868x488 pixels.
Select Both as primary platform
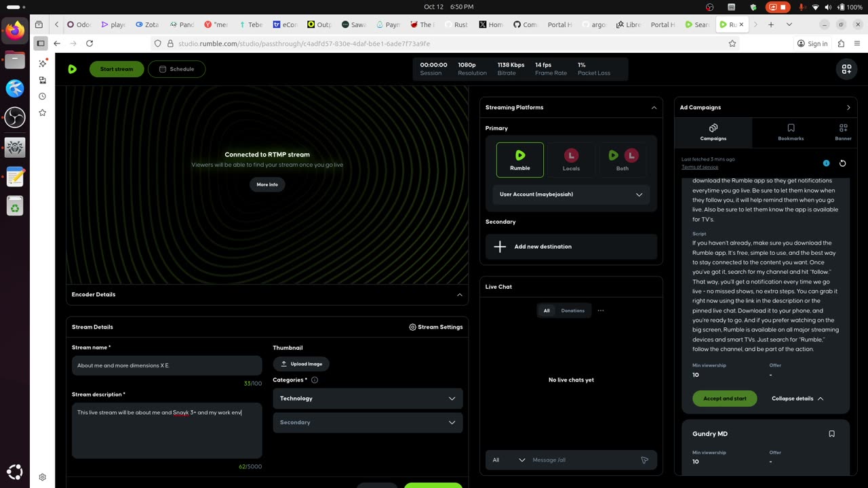click(623, 160)
